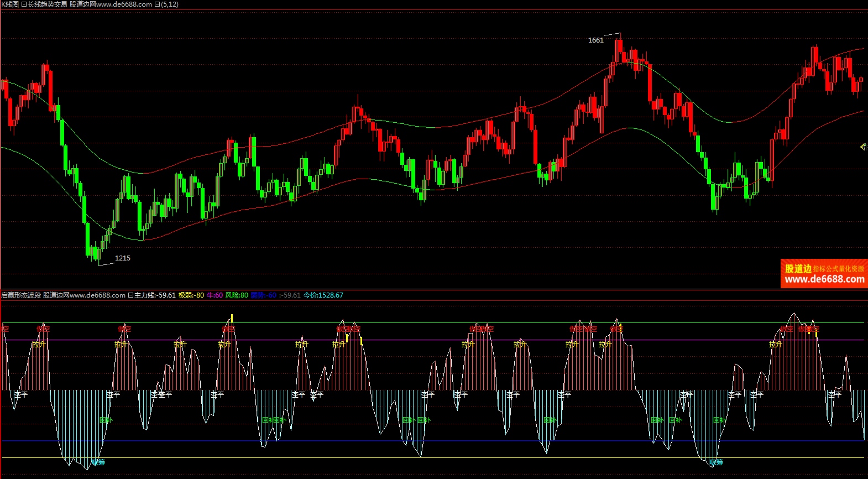Select the 1215 low price label

point(122,258)
